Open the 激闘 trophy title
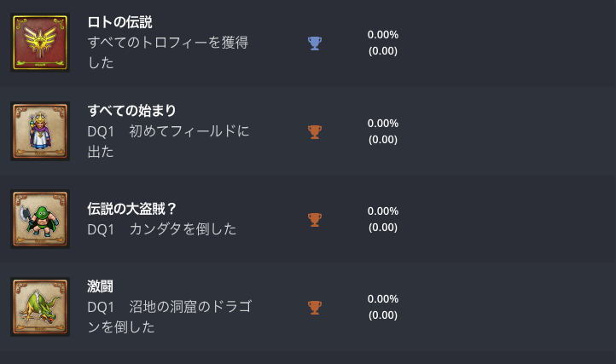The height and width of the screenshot is (364, 616). 101,286
